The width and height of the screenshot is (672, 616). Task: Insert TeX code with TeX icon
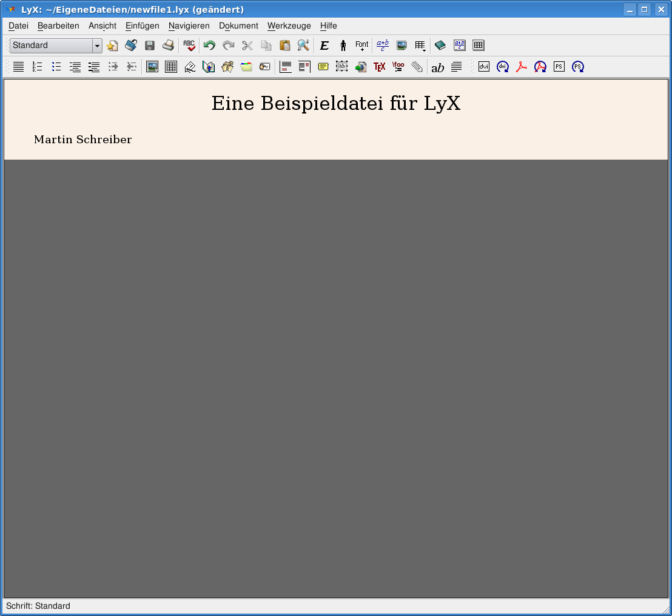point(379,67)
